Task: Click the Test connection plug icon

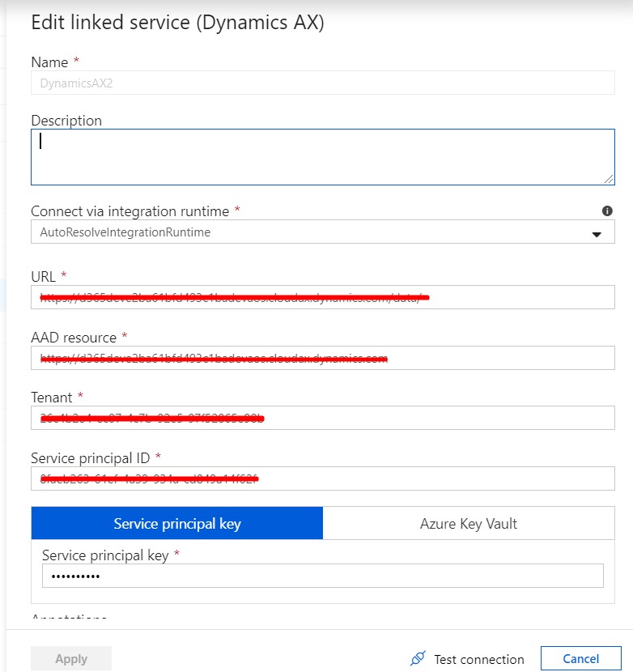Action: pos(418,658)
